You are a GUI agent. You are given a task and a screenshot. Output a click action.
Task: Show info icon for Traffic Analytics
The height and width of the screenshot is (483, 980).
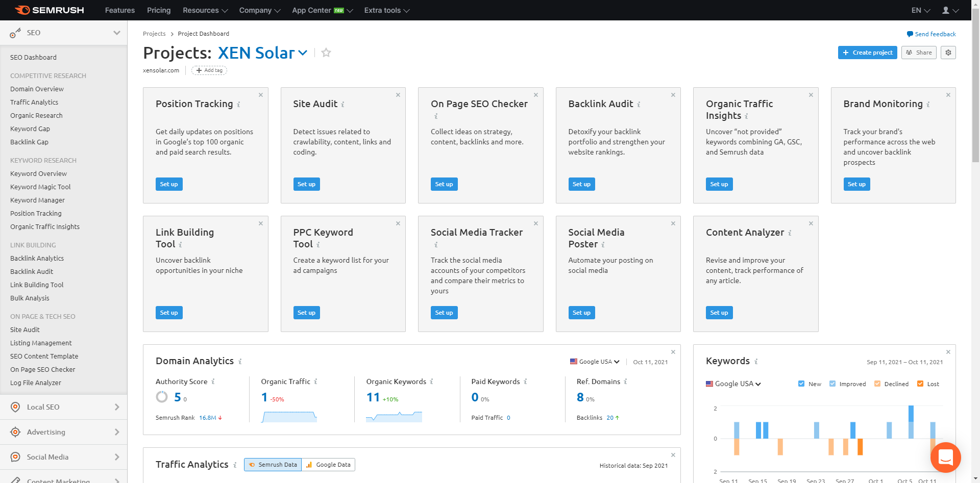coord(235,465)
